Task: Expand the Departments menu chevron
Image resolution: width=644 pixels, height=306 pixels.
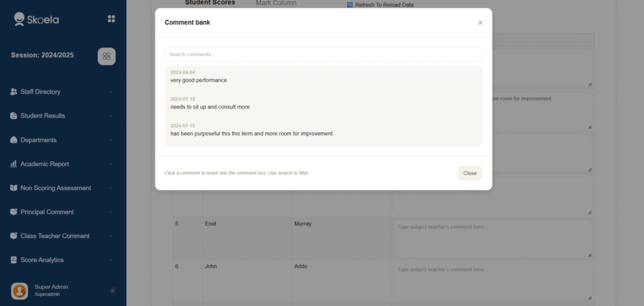Action: click(111, 140)
